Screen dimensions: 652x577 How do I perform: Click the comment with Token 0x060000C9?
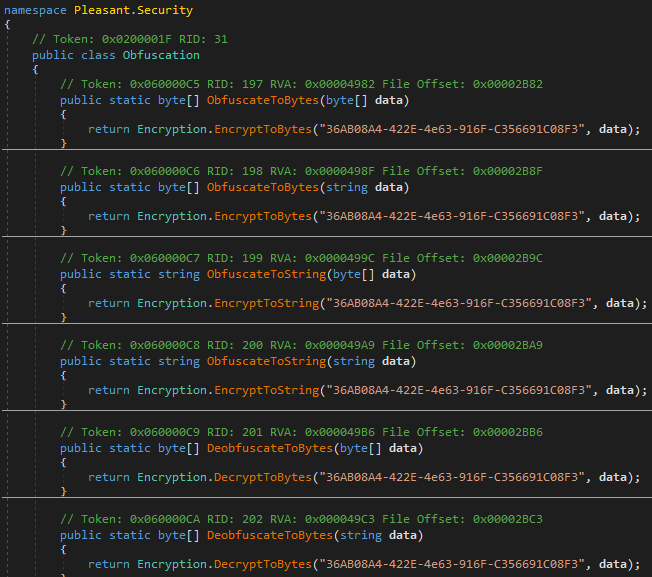[301, 432]
